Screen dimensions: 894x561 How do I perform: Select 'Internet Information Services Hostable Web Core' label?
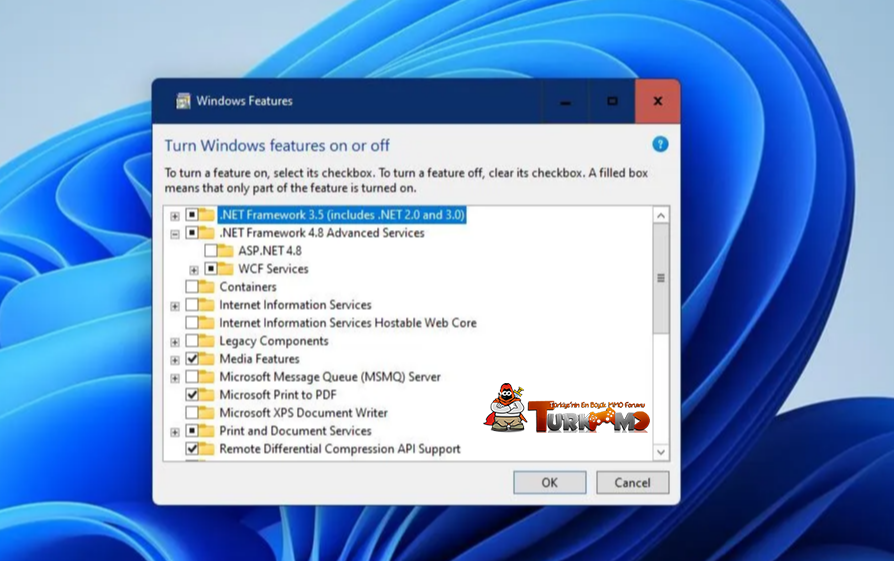coord(348,323)
